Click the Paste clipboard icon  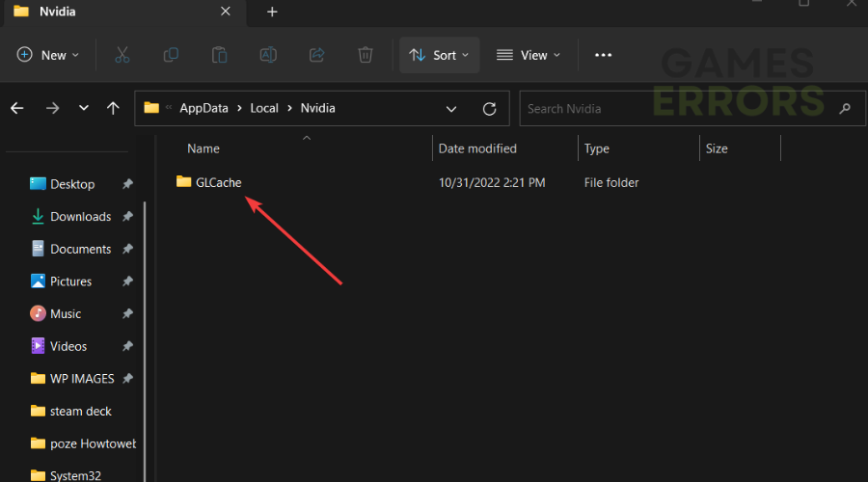pos(219,55)
